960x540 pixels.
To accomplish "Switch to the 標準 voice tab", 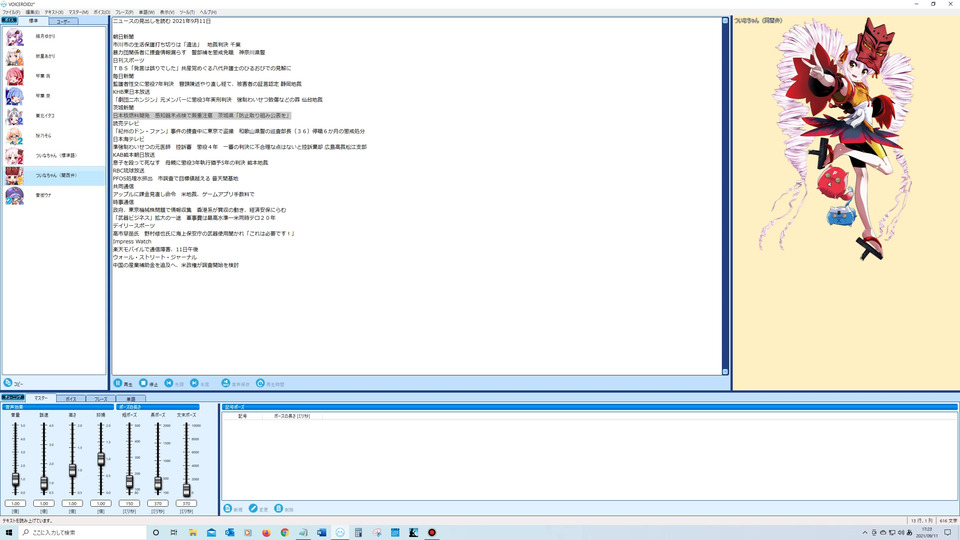I will pyautogui.click(x=33, y=21).
